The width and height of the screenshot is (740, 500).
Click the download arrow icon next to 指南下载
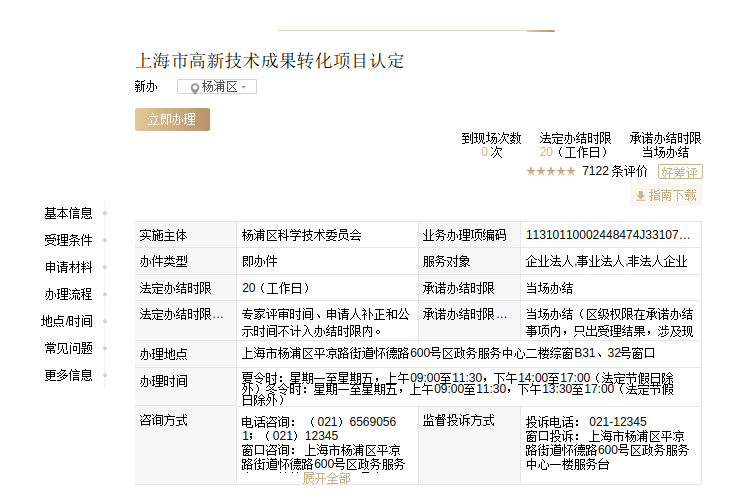click(640, 196)
